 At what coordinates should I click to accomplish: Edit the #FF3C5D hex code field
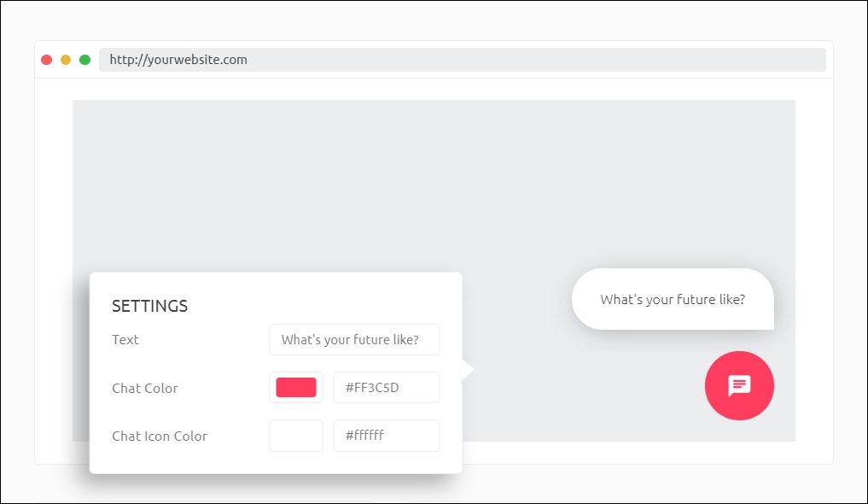[386, 387]
